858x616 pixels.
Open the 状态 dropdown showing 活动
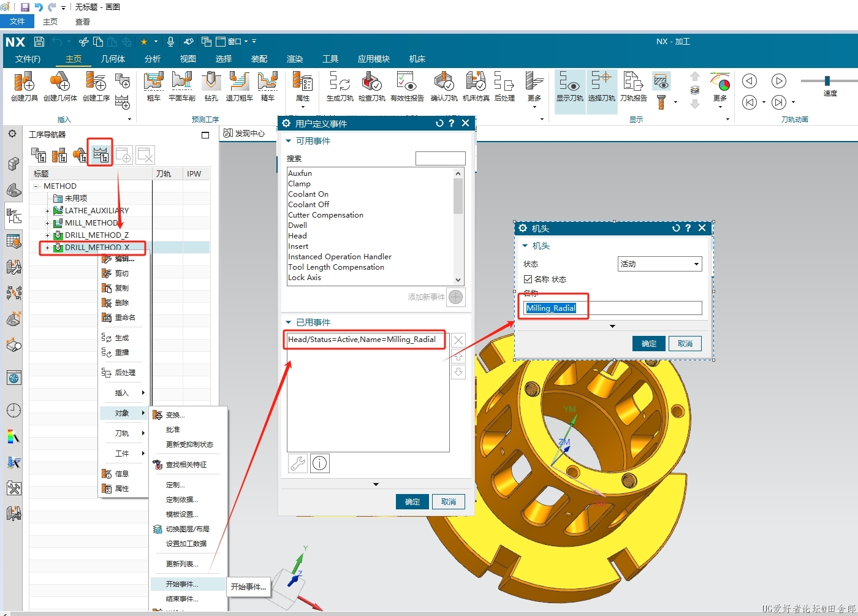pos(659,264)
